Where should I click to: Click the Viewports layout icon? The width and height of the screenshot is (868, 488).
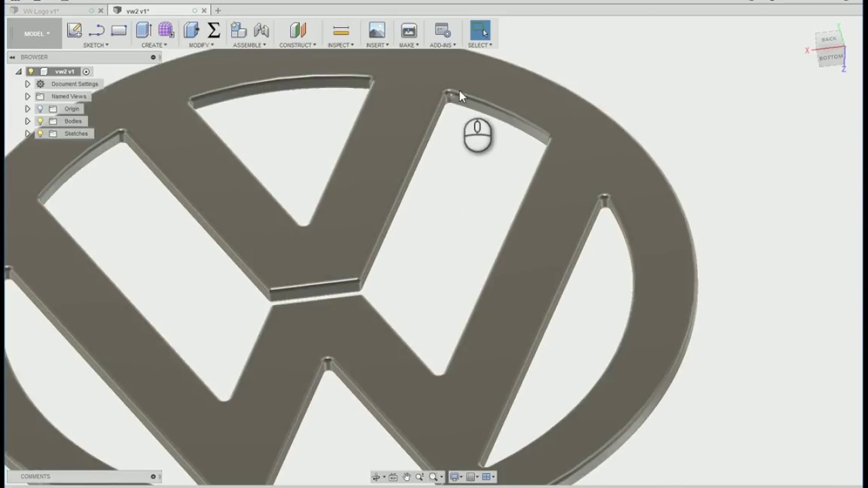[x=486, y=477]
